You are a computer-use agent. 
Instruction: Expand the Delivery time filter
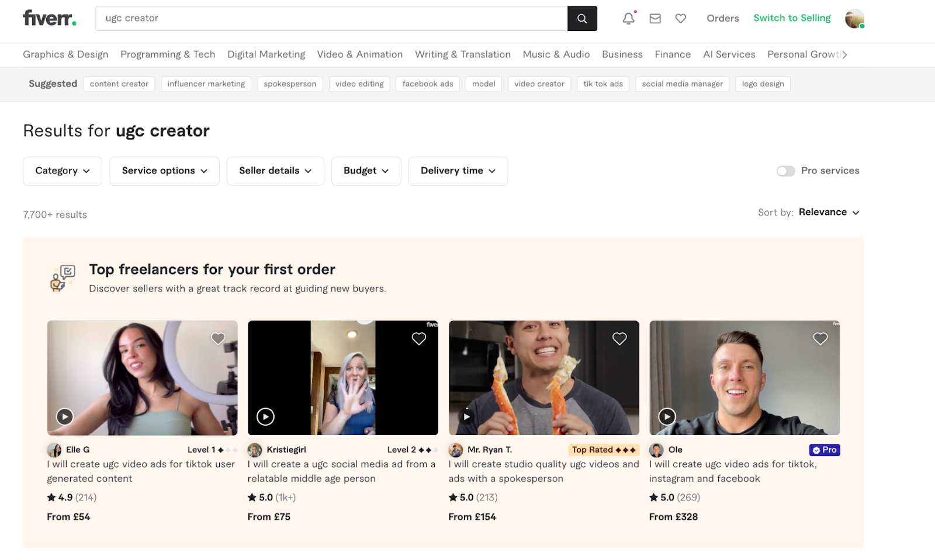click(458, 171)
